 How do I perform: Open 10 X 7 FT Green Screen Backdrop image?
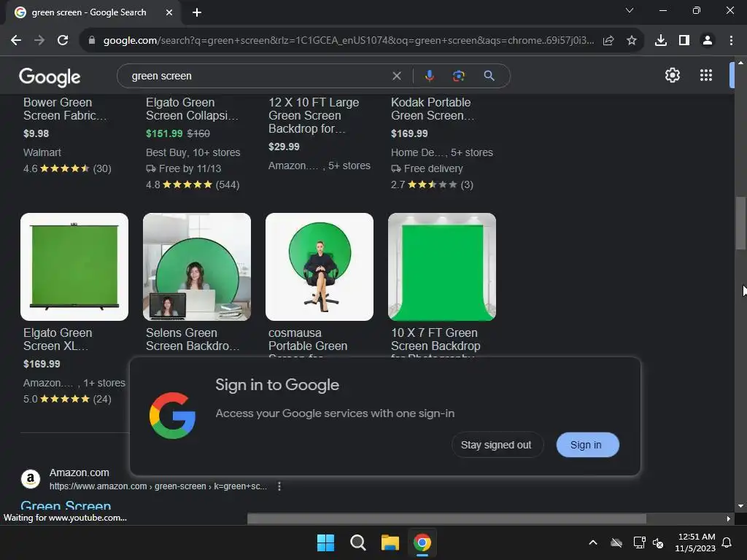coord(441,267)
